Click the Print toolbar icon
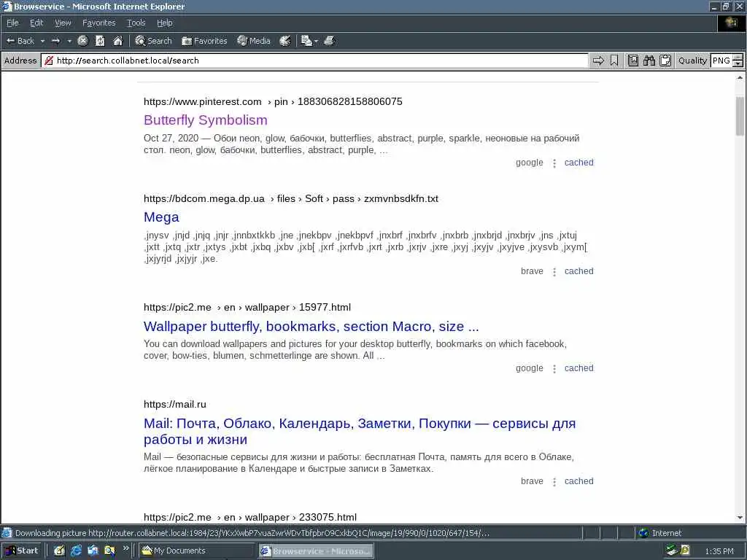The image size is (747, 560). 329,41
